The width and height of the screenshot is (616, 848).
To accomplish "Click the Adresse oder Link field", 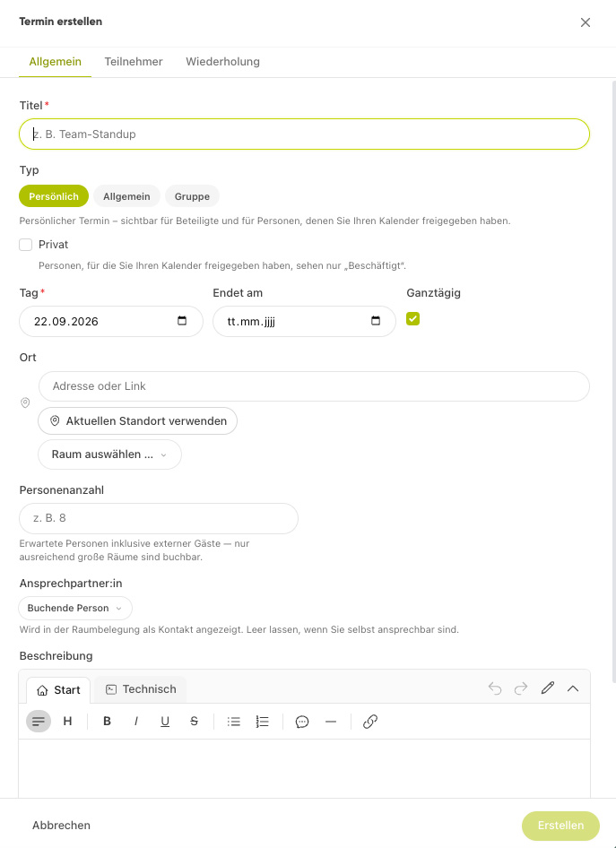I will click(x=314, y=386).
